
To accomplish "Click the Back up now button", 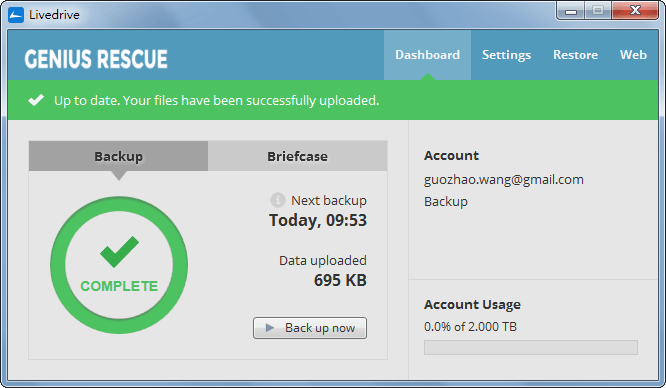I will [x=310, y=328].
